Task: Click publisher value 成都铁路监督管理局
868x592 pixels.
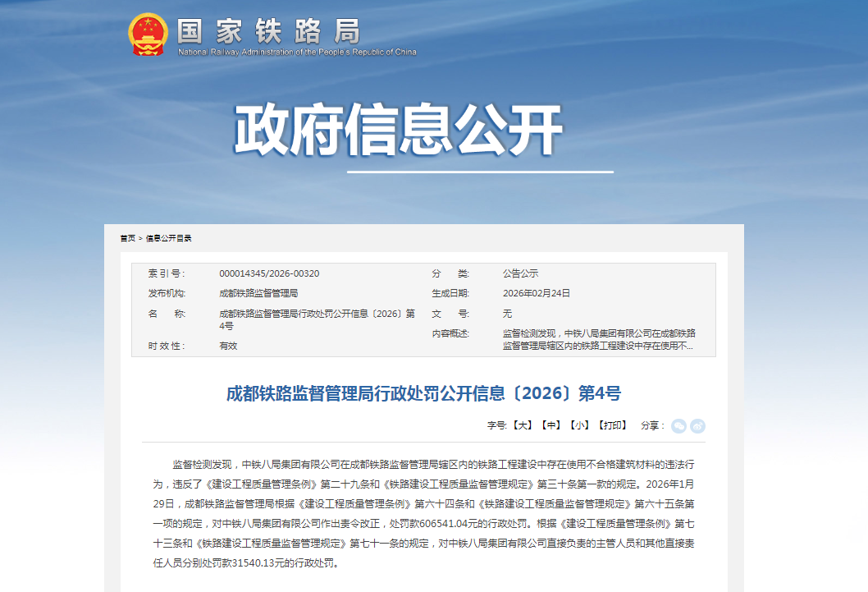Action: point(258,293)
